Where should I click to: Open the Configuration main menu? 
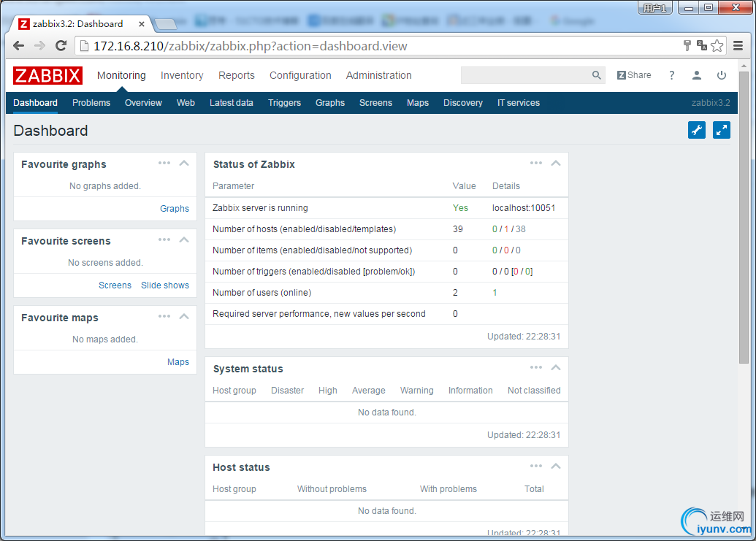(300, 75)
